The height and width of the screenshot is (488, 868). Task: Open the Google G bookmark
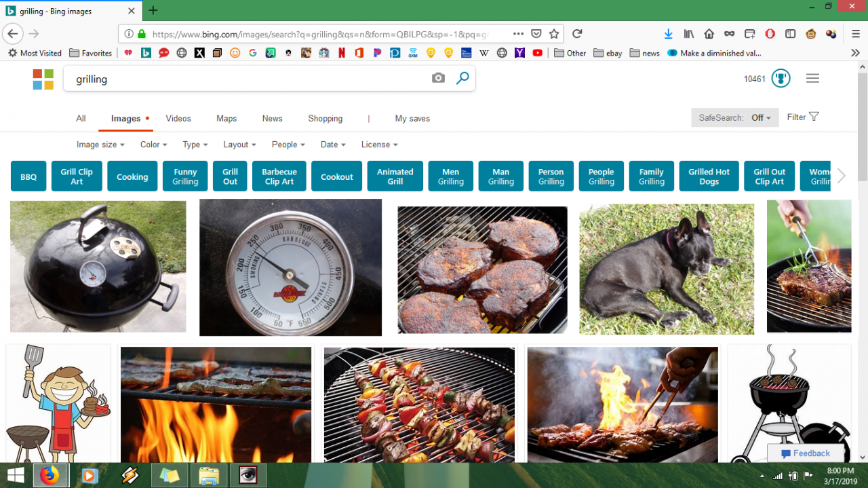click(253, 53)
